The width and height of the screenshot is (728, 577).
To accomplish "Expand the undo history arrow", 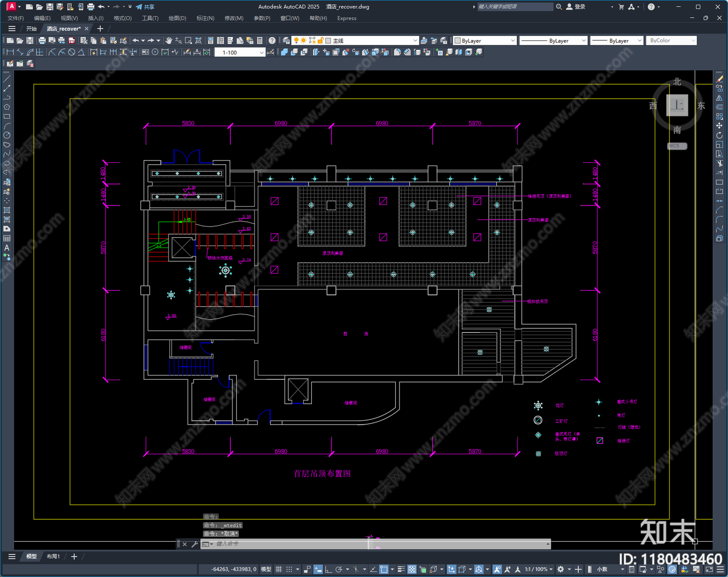I will [x=143, y=40].
